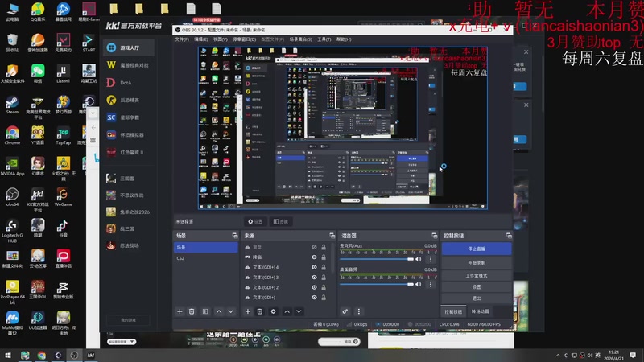Hide the 文本 (GDI+) 3 source
Image resolution: width=644 pixels, height=362 pixels.
(x=314, y=277)
